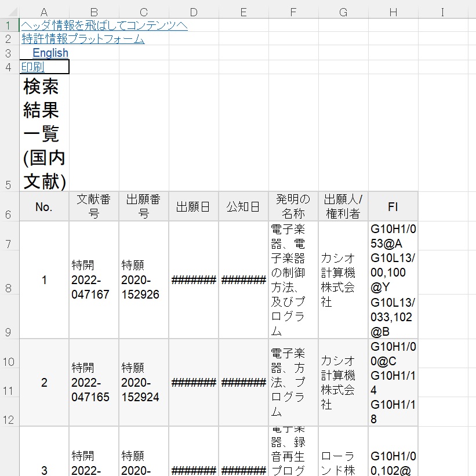Select FI cell starting G10H1/00@C
This screenshot has width=476, height=476.
(393, 383)
